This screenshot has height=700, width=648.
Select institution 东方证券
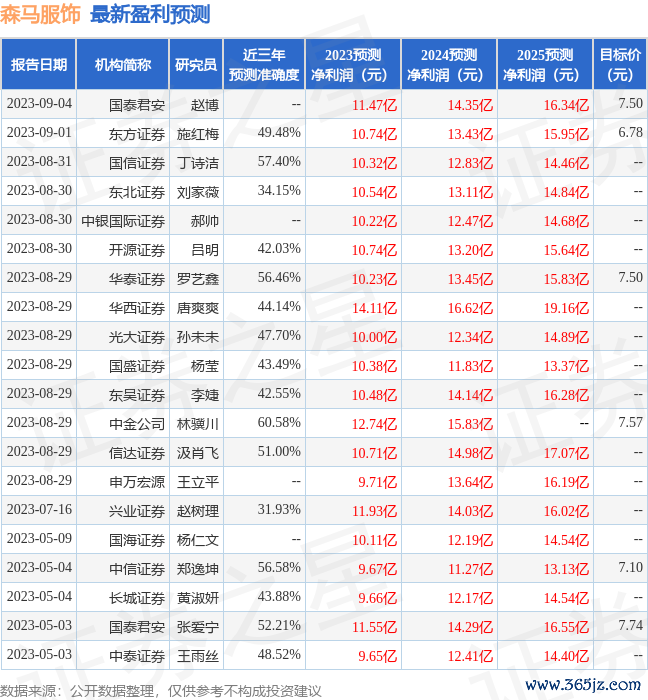[x=137, y=134]
